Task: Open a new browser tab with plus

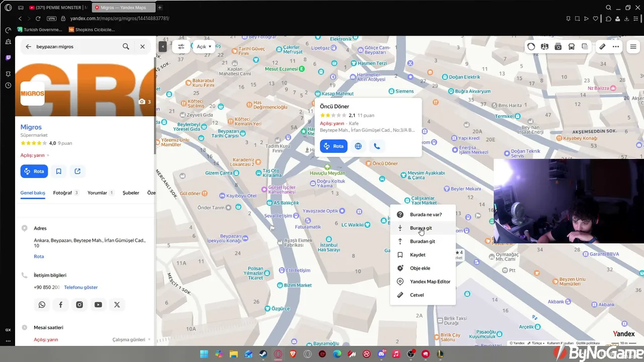Action: (x=160, y=8)
